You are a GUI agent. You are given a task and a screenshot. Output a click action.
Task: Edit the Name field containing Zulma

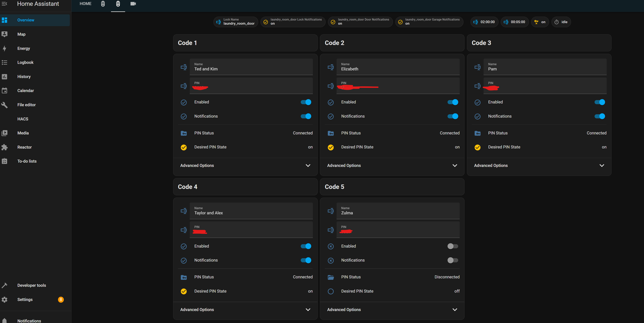click(398, 211)
